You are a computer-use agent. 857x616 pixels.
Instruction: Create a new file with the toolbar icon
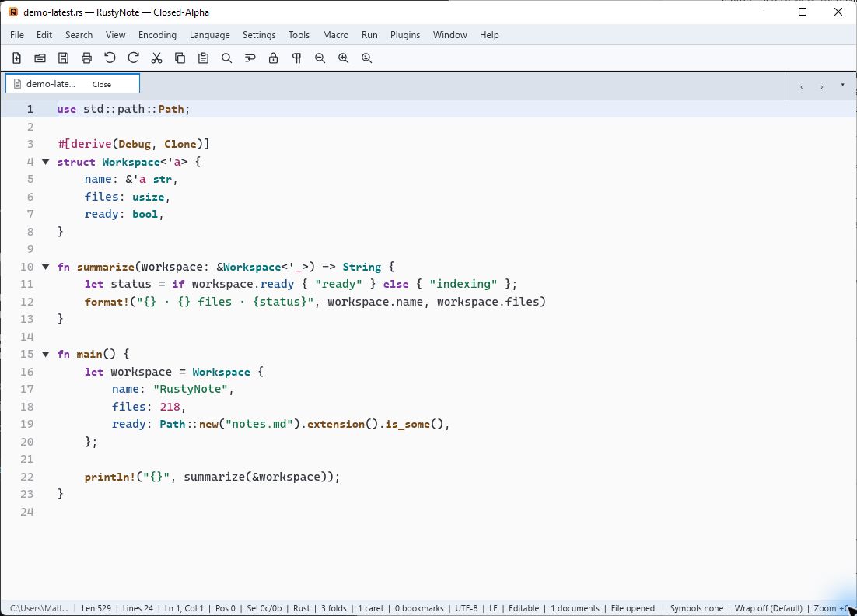[17, 58]
